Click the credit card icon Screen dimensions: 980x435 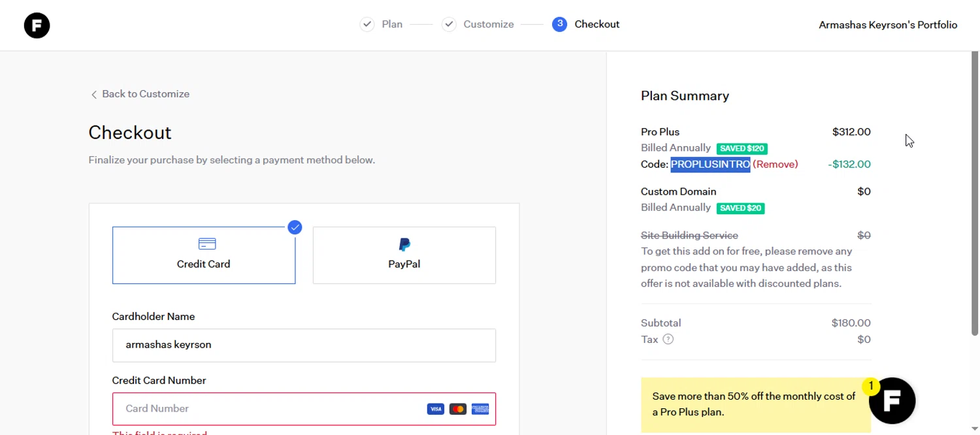pyautogui.click(x=207, y=244)
